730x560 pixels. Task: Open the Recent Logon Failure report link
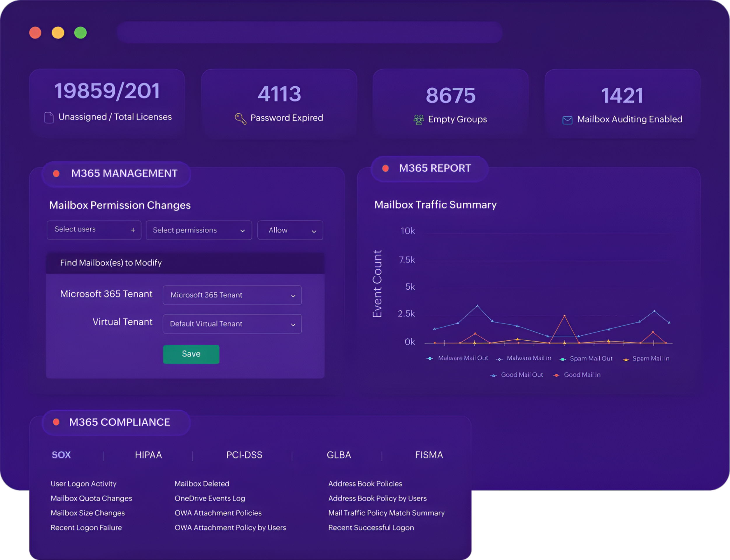pyautogui.click(x=86, y=528)
